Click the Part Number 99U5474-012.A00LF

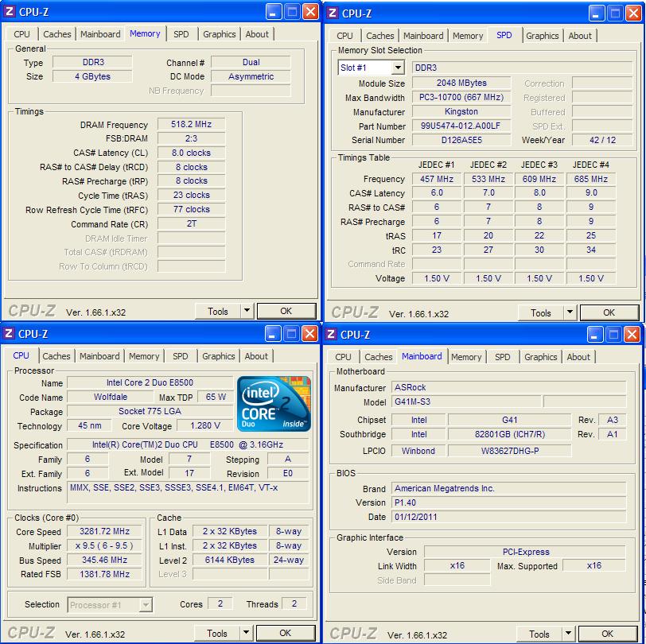[x=461, y=126]
